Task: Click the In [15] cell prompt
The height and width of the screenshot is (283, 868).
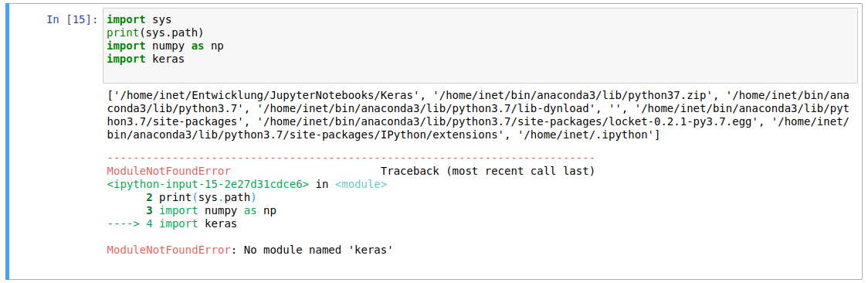Action: coord(72,20)
